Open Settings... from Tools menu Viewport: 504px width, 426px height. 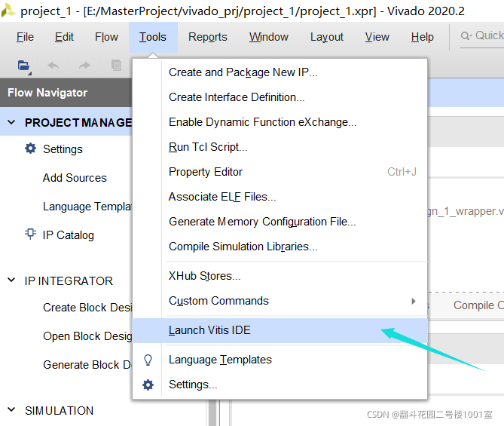tap(279, 385)
